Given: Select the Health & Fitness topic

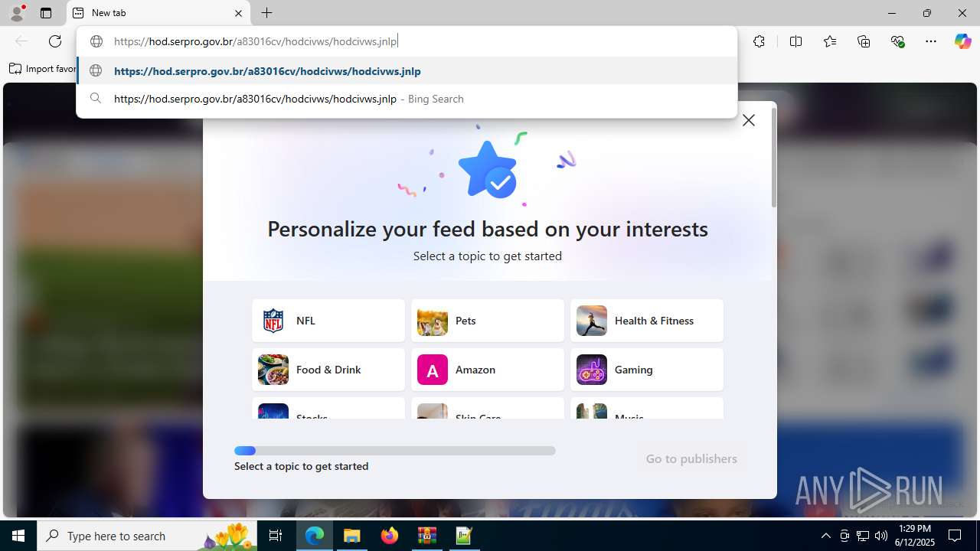Looking at the screenshot, I should click(647, 321).
